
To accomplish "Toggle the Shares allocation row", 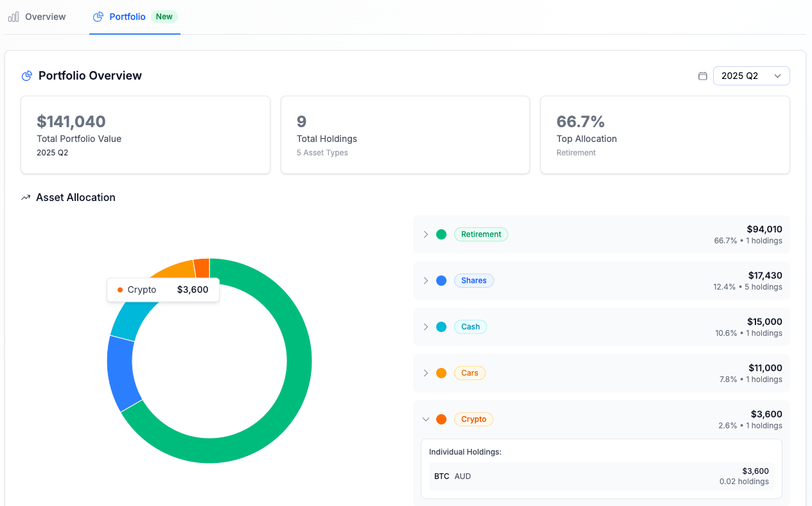I will tap(425, 280).
